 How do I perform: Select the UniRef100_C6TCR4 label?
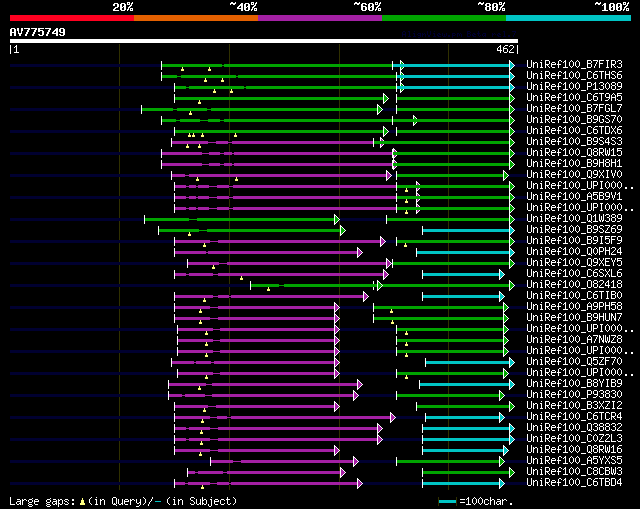(574, 417)
